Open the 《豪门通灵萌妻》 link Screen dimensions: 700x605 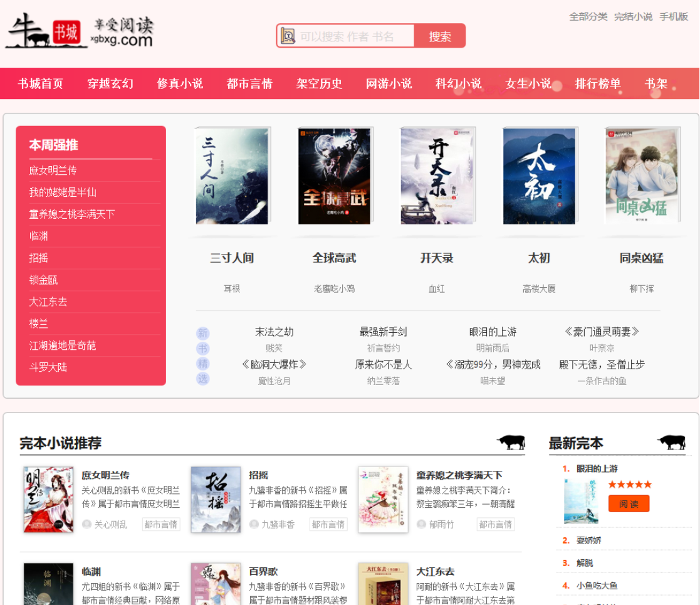tap(602, 332)
